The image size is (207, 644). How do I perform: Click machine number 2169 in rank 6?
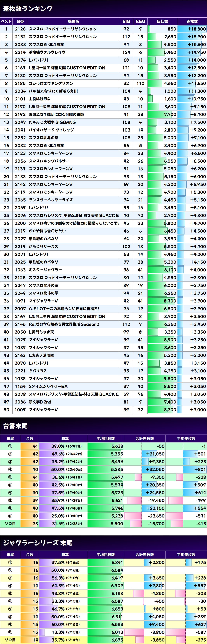(20, 68)
